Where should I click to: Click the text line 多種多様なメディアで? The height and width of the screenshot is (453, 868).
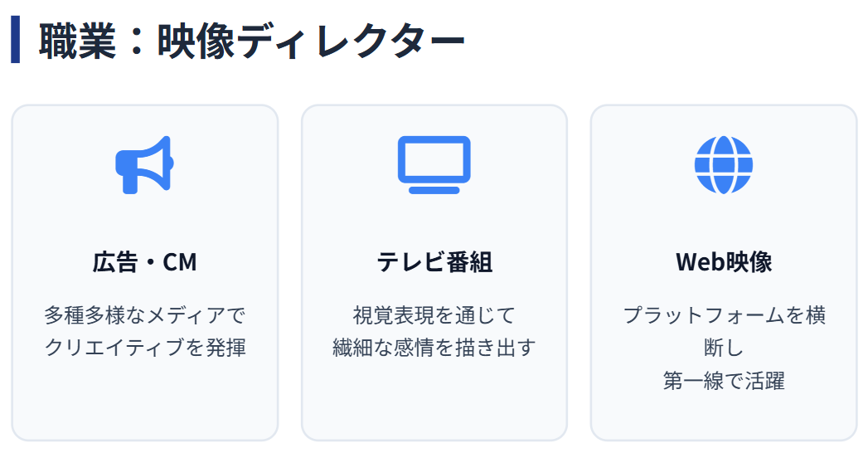pos(144,315)
